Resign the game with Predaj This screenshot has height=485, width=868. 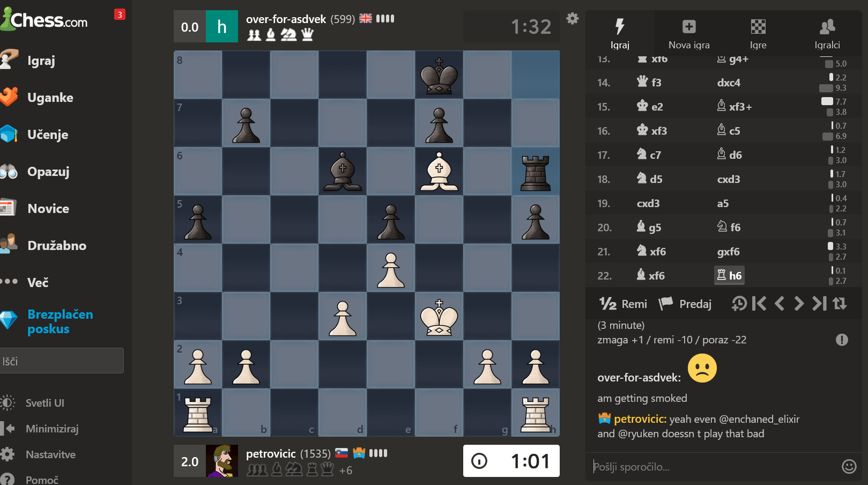coord(685,304)
